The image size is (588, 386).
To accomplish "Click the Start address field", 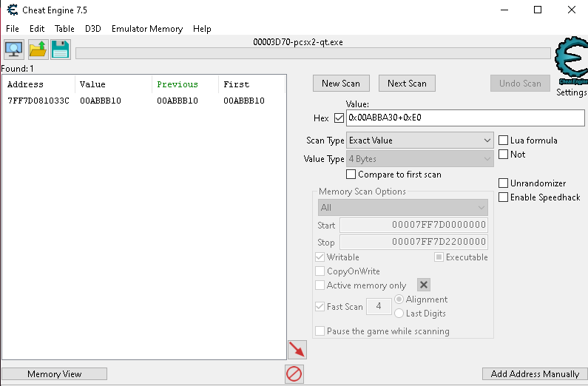I will pyautogui.click(x=414, y=226).
